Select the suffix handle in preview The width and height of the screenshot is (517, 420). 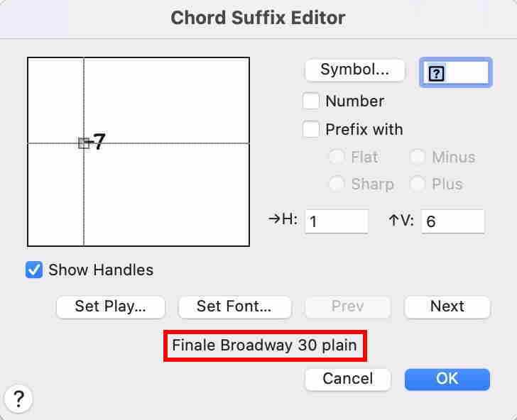[83, 143]
